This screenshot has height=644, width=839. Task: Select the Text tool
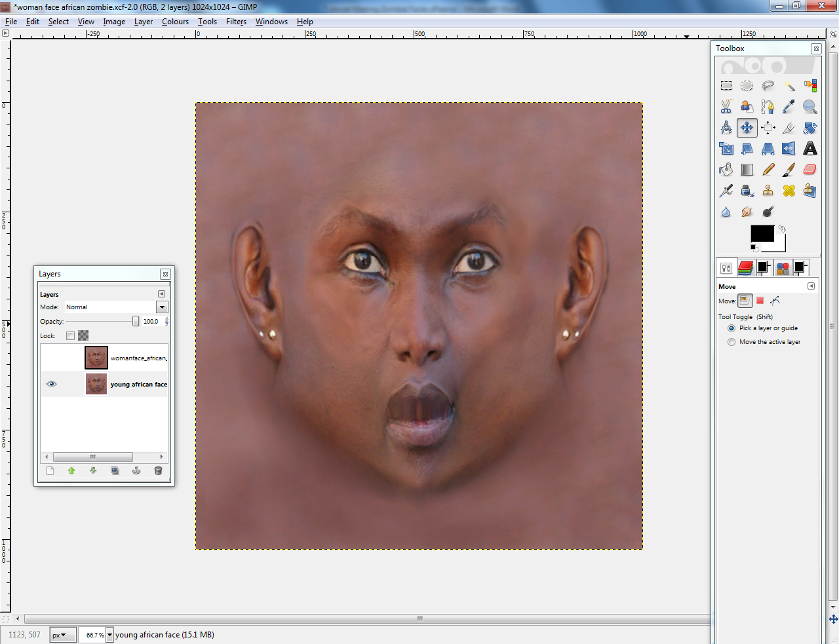[810, 149]
